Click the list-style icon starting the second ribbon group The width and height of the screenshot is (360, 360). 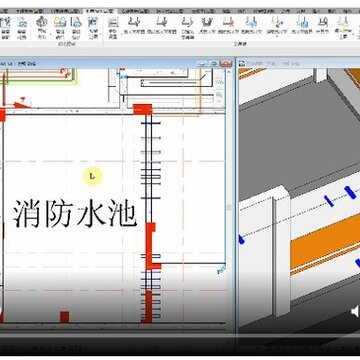pyautogui.click(x=113, y=23)
